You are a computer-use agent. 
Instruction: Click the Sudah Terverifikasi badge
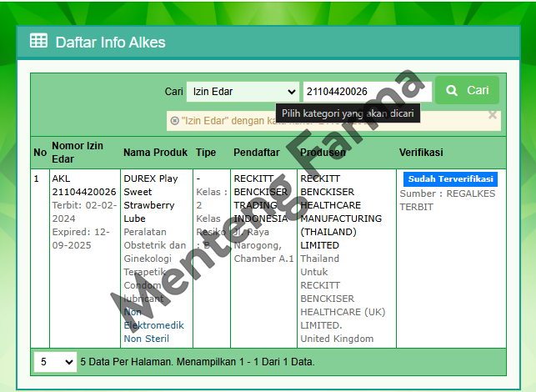pos(450,179)
